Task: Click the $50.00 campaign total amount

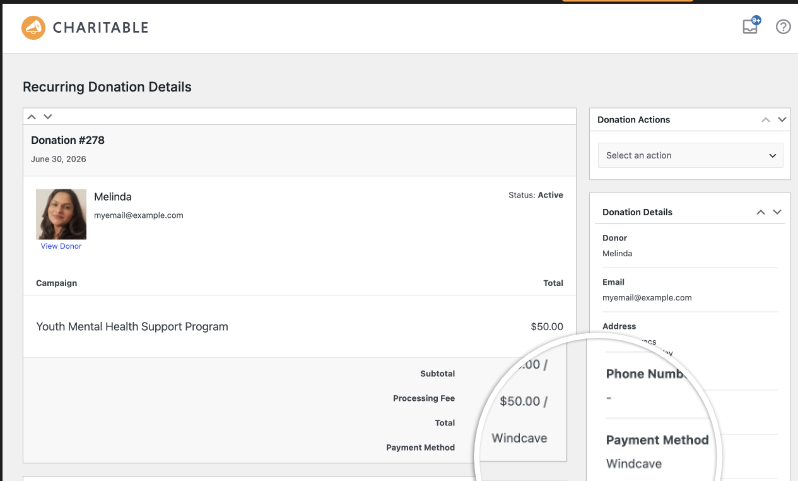Action: (x=547, y=327)
